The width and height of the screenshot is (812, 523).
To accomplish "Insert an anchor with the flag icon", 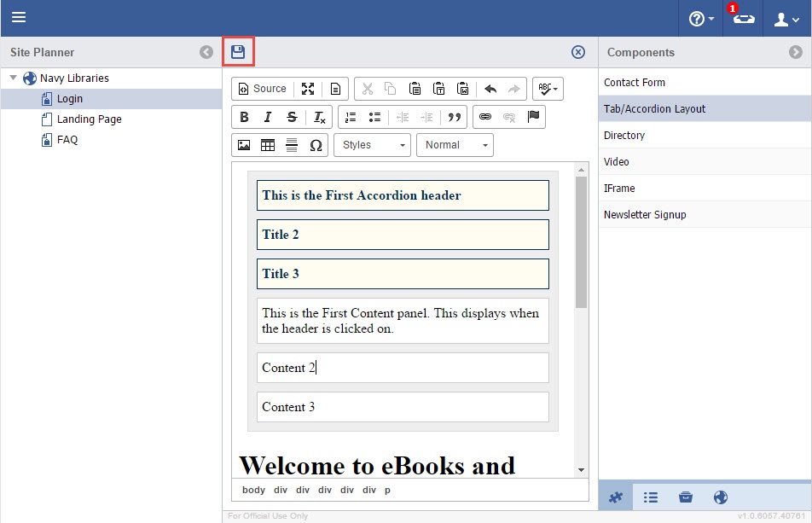I will (x=534, y=117).
